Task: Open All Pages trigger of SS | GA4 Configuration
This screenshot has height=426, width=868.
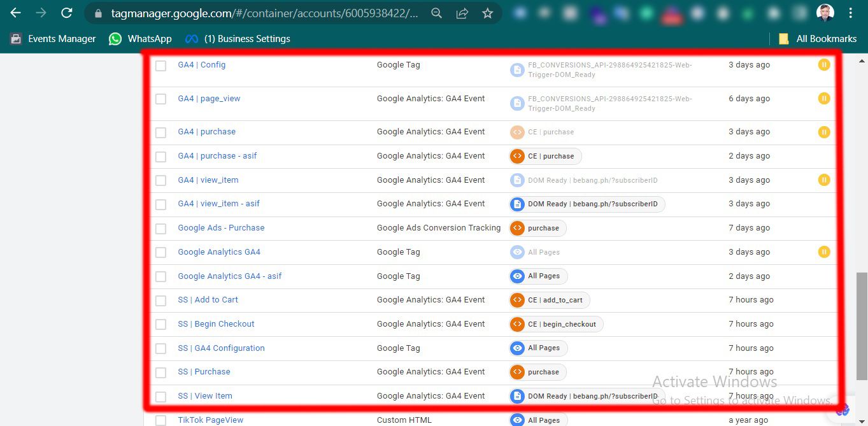Action: [x=538, y=348]
